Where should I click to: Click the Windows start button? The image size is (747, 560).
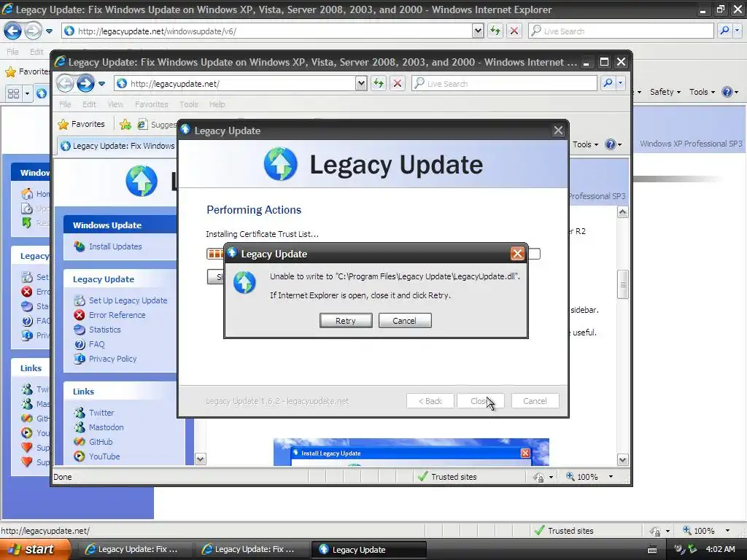[35, 550]
